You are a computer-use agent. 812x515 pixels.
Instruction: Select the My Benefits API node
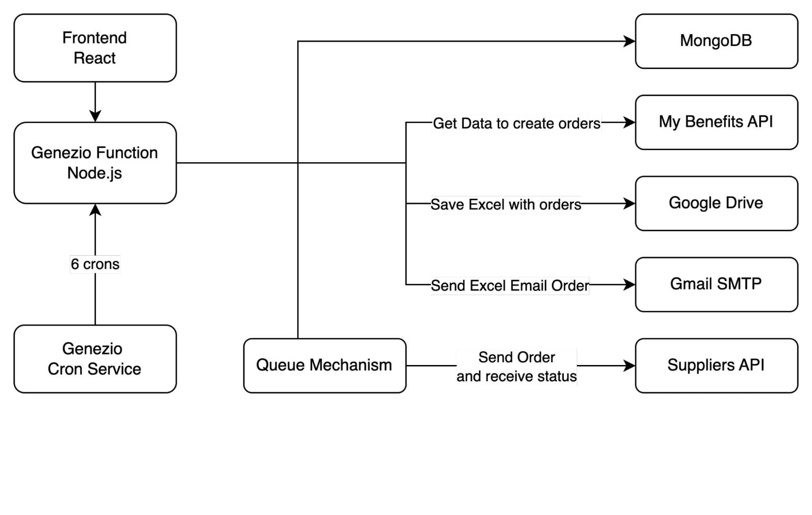(716, 122)
